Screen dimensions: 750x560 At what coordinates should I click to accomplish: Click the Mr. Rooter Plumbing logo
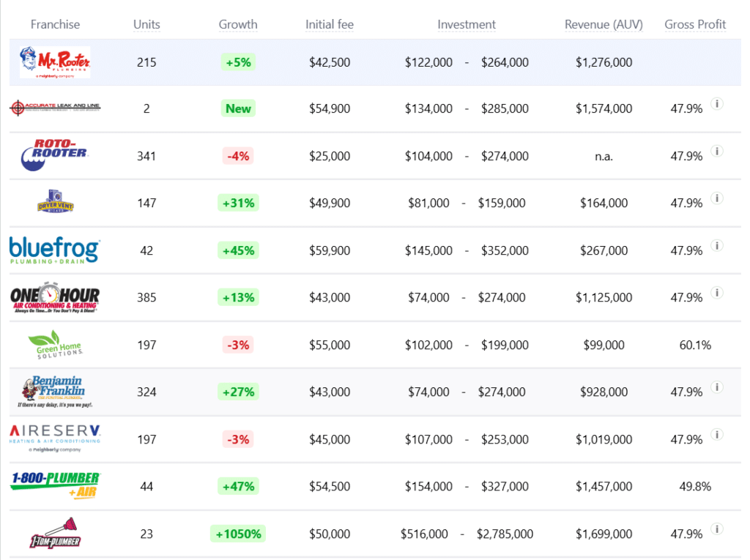[55, 62]
